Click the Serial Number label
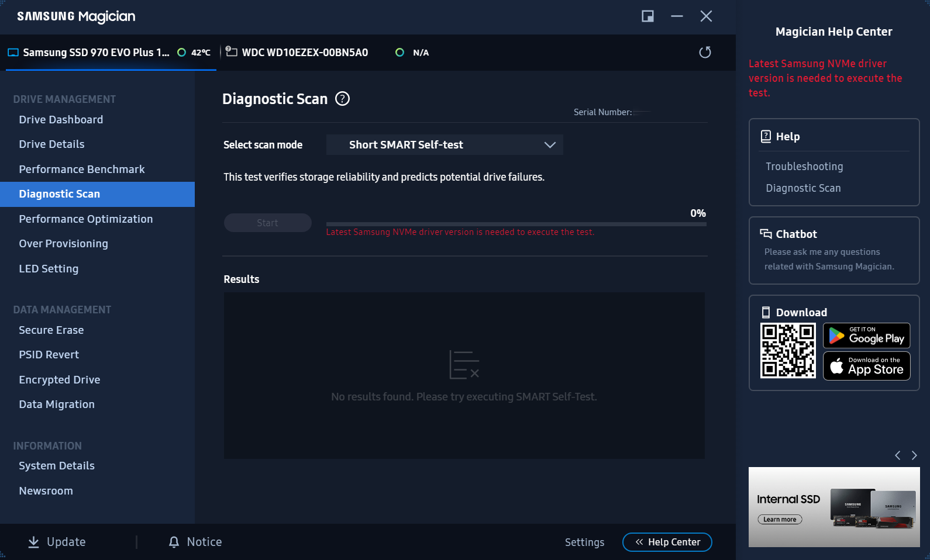930x560 pixels. [602, 112]
